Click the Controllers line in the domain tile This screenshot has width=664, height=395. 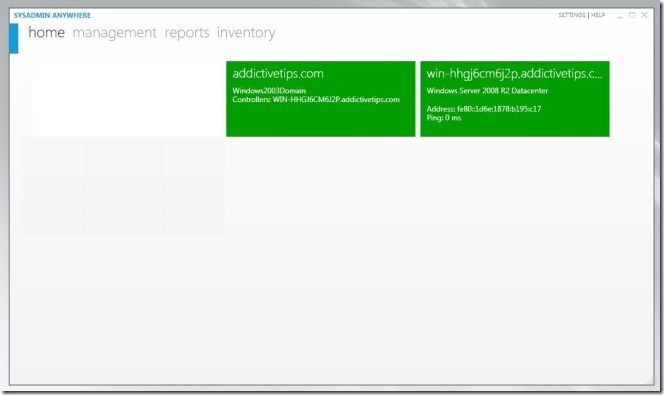(x=316, y=100)
